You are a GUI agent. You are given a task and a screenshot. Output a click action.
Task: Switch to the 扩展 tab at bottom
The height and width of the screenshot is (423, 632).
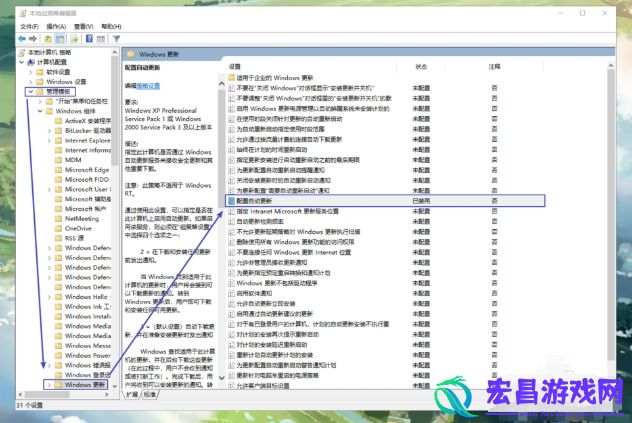click(132, 394)
